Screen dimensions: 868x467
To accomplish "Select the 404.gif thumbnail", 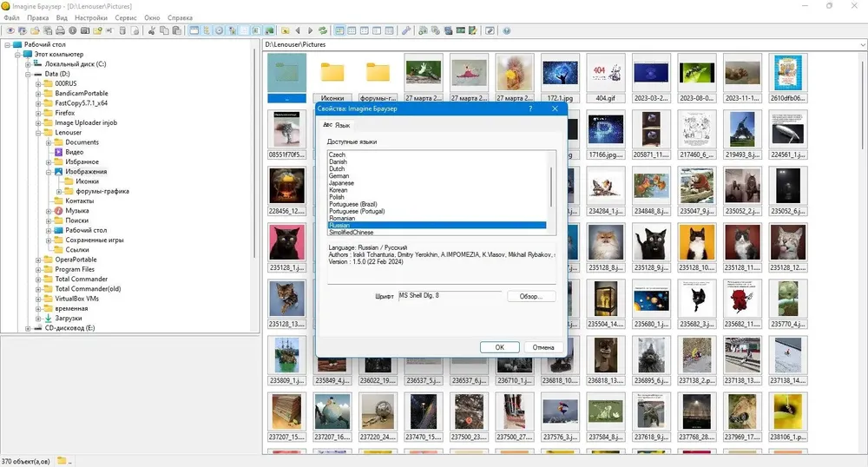I will tap(605, 78).
